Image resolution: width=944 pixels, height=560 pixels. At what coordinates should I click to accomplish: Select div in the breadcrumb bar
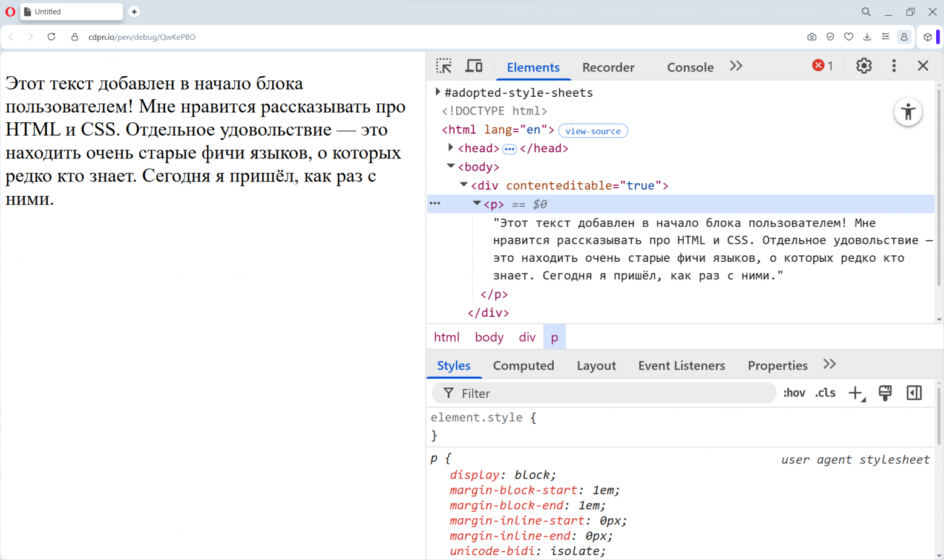click(x=527, y=337)
